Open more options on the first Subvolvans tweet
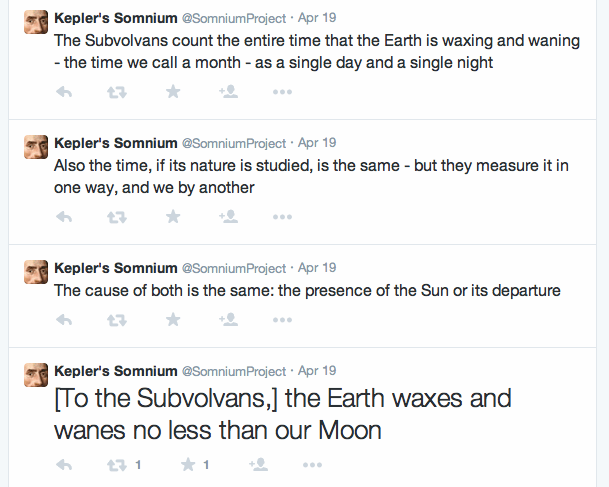Image resolution: width=609 pixels, height=487 pixels. click(x=282, y=92)
